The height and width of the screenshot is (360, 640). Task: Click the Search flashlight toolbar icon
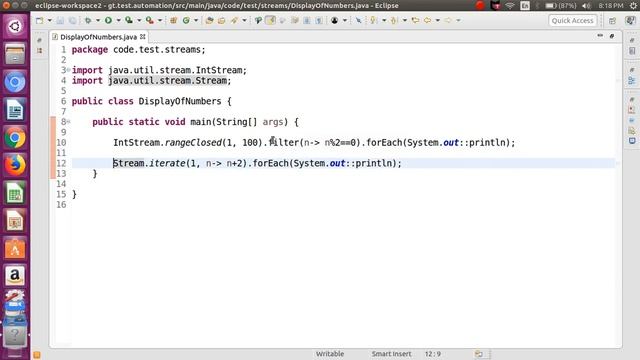(x=234, y=20)
